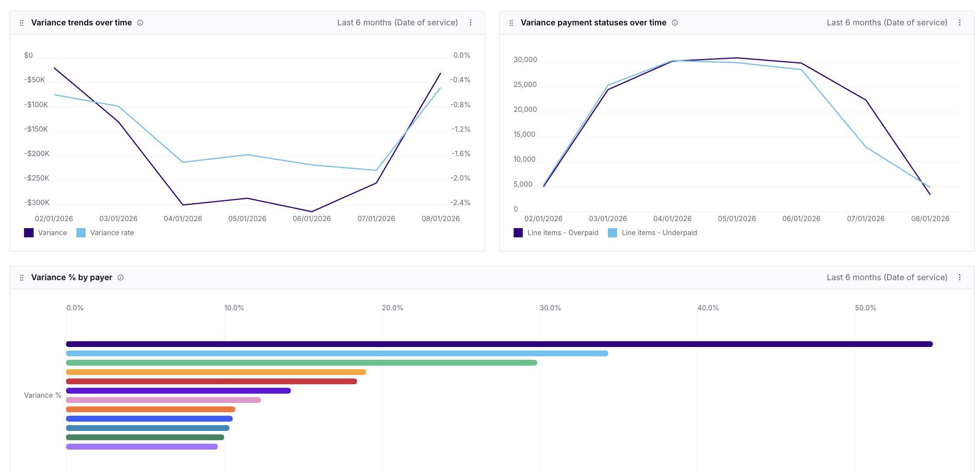Click the Line items - Underpaid legend label
Viewport: 980px width, 472px height.
tap(659, 233)
